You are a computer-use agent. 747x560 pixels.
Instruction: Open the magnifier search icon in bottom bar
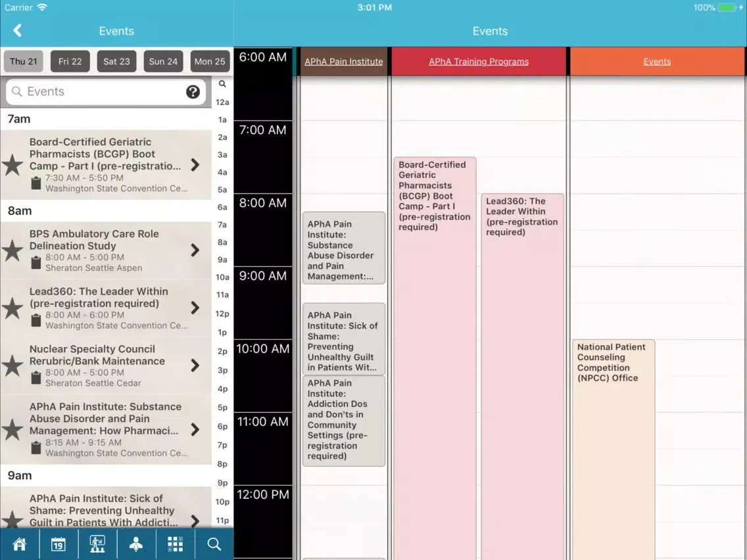(214, 544)
